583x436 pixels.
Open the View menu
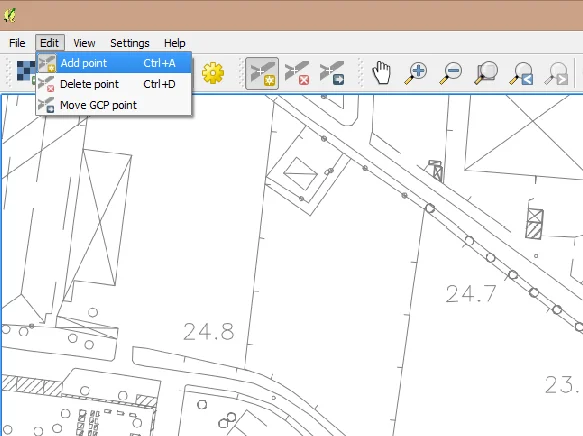(x=84, y=43)
